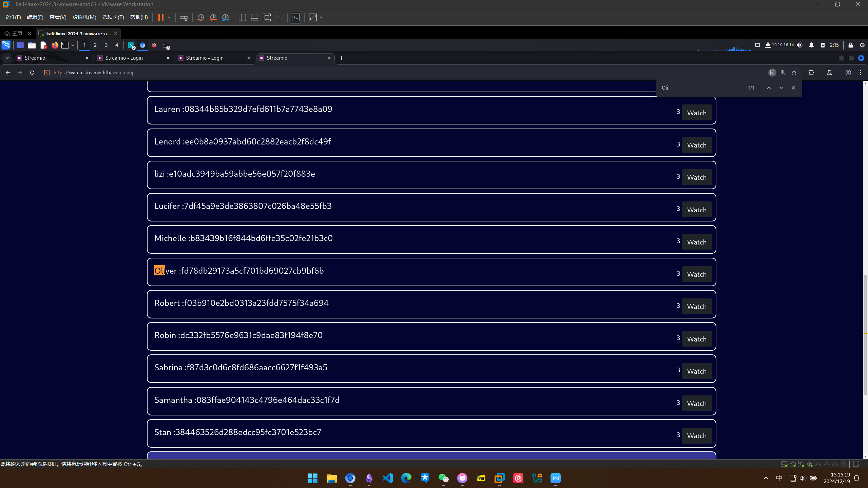This screenshot has height=488, width=868.
Task: Click the find-in-page search field
Action: (702, 88)
